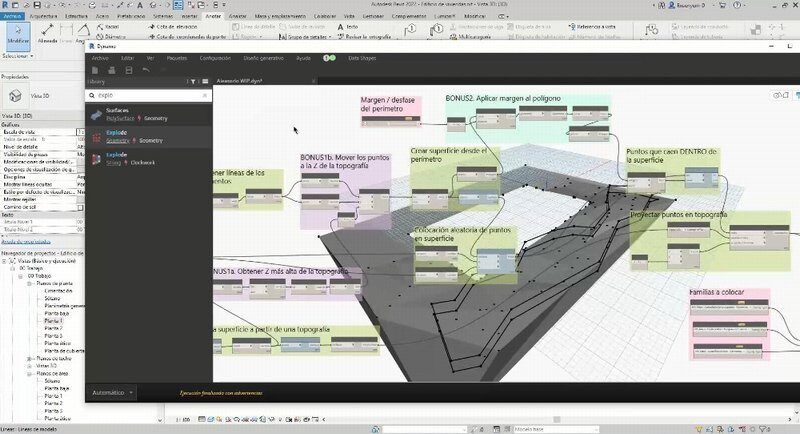Click inside the library search field

click(x=145, y=96)
